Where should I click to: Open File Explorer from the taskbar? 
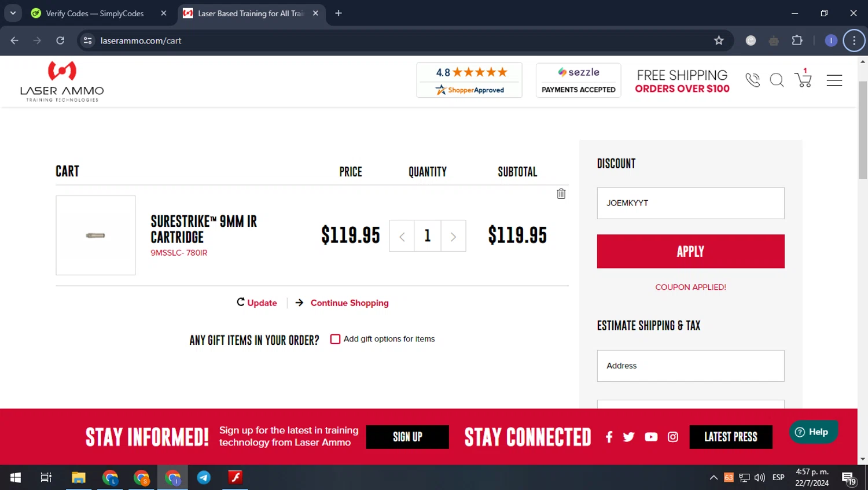tap(79, 477)
